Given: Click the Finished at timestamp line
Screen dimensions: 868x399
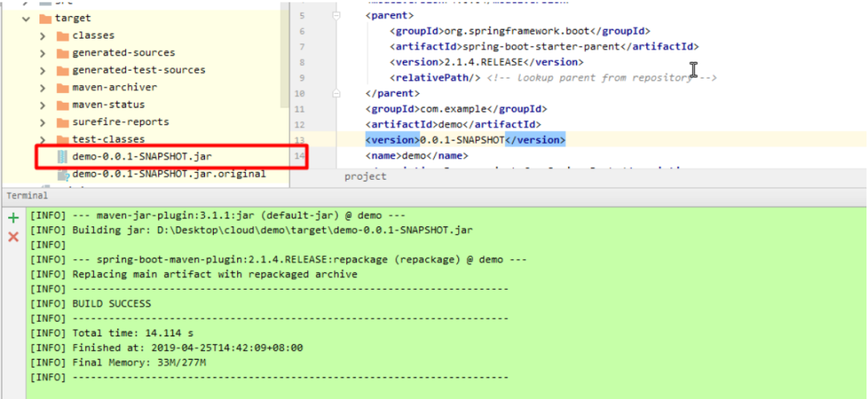Looking at the screenshot, I should pyautogui.click(x=166, y=348).
